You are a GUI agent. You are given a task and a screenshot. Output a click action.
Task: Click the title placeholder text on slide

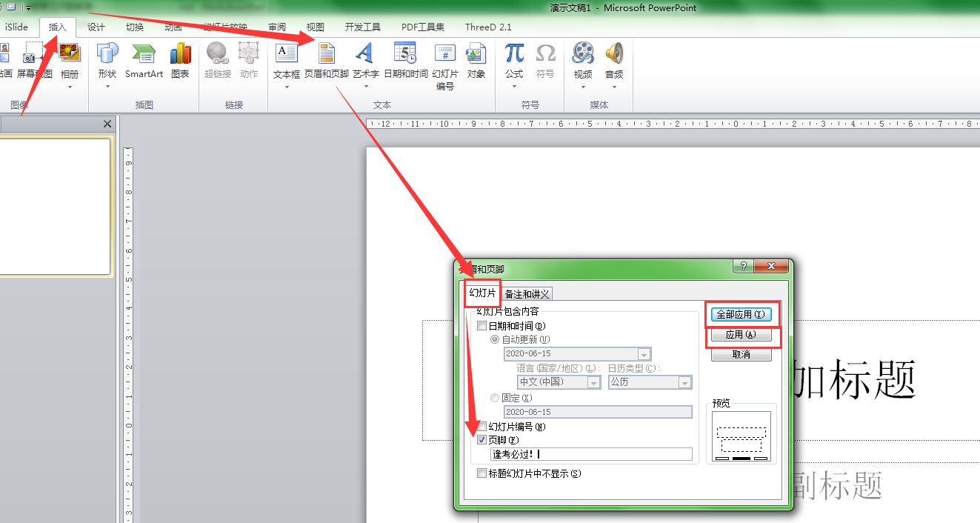click(x=854, y=379)
